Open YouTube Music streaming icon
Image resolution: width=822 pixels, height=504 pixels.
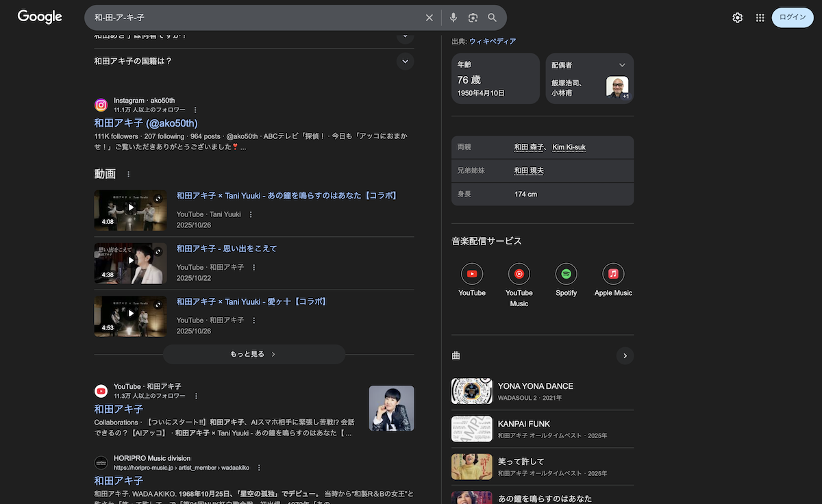[x=519, y=274]
